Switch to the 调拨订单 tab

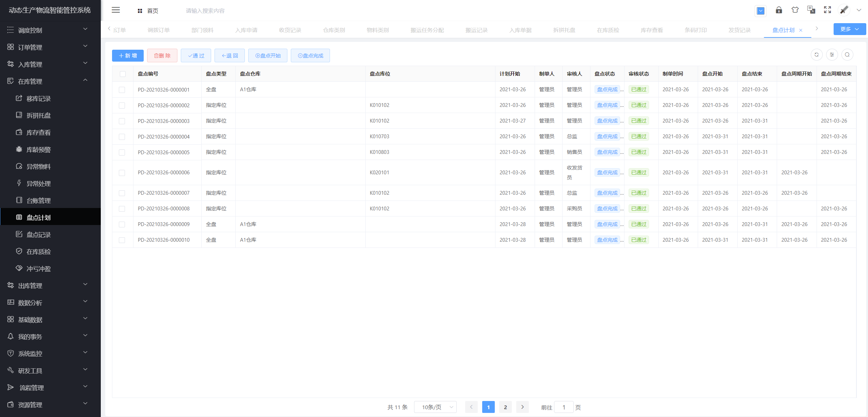(159, 30)
